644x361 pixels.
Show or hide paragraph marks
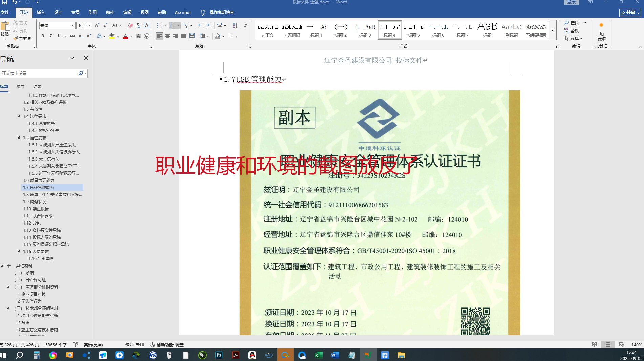pyautogui.click(x=245, y=25)
